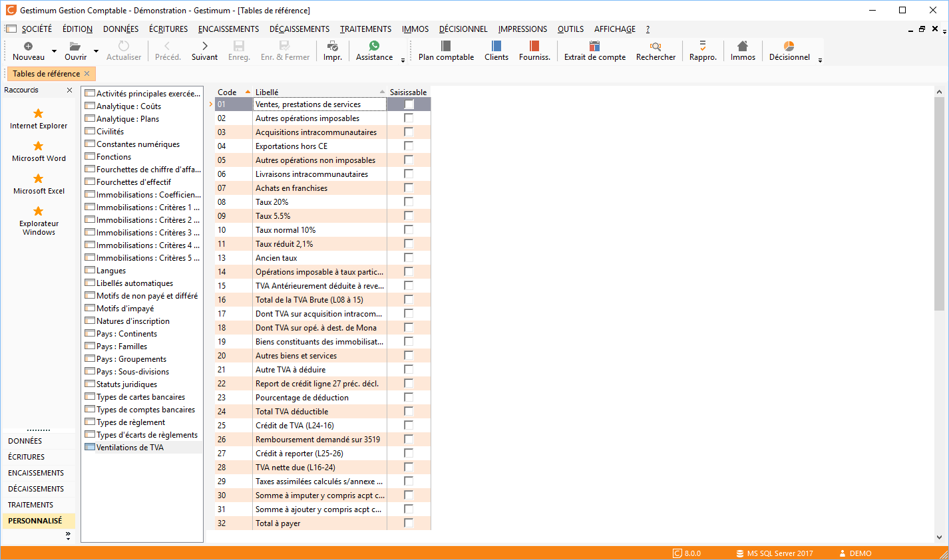949x560 pixels.
Task: Click the Impr. printer icon
Action: (x=333, y=46)
